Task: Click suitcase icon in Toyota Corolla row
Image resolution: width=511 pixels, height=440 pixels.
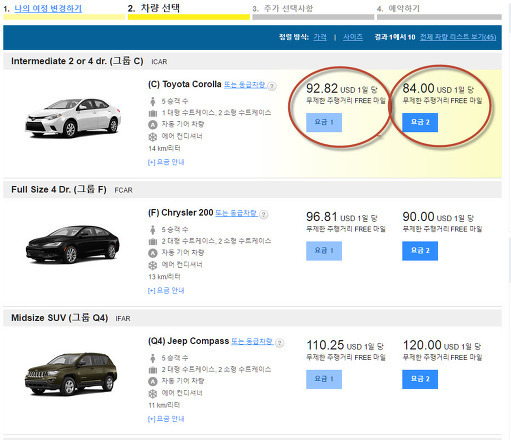Action: tap(153, 113)
